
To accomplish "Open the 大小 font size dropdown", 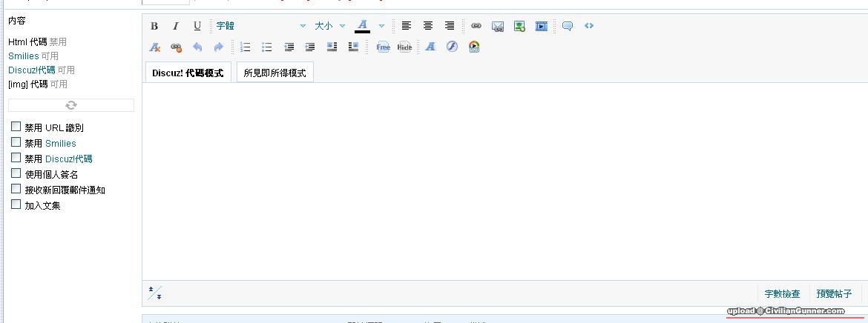I will (x=329, y=26).
